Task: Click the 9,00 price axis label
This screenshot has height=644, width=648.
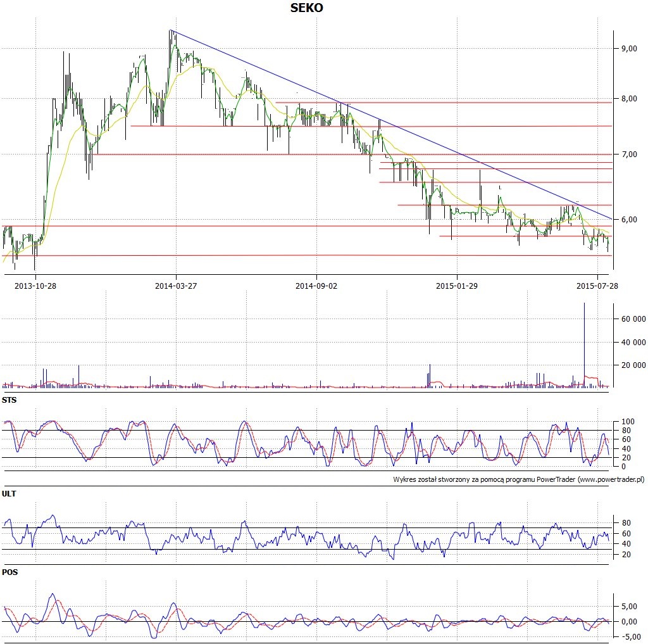Action: pos(629,49)
